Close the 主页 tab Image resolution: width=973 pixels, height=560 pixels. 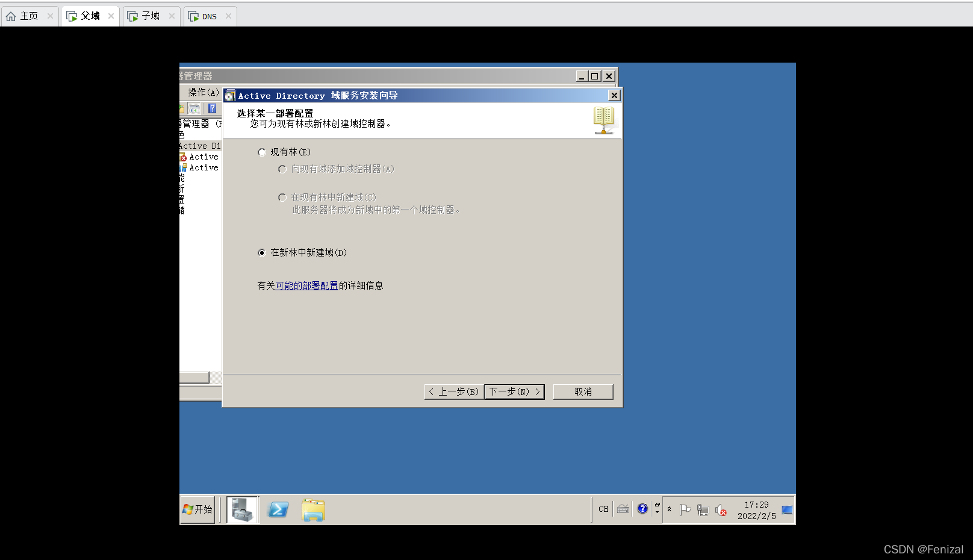point(51,16)
